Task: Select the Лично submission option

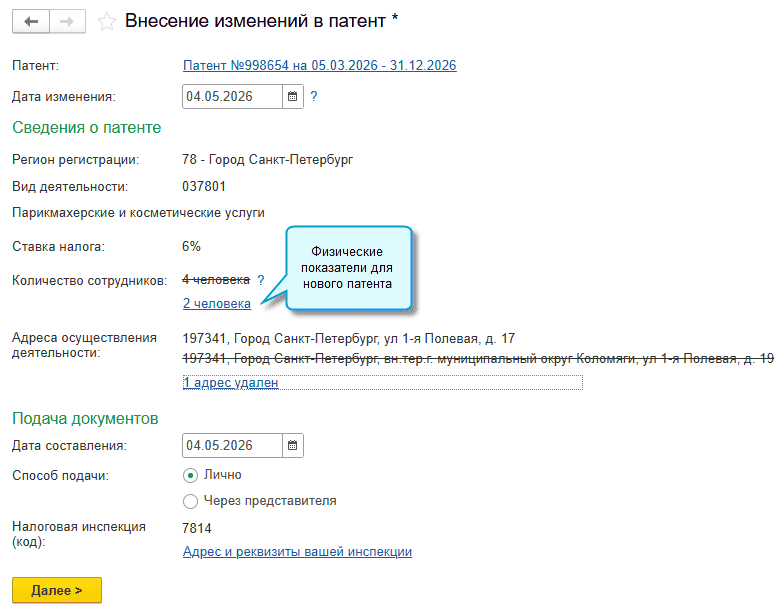Action: tap(191, 475)
